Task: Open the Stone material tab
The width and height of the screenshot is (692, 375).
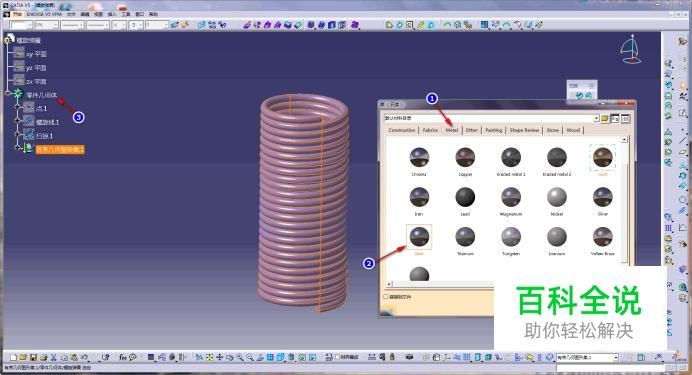Action: click(553, 130)
